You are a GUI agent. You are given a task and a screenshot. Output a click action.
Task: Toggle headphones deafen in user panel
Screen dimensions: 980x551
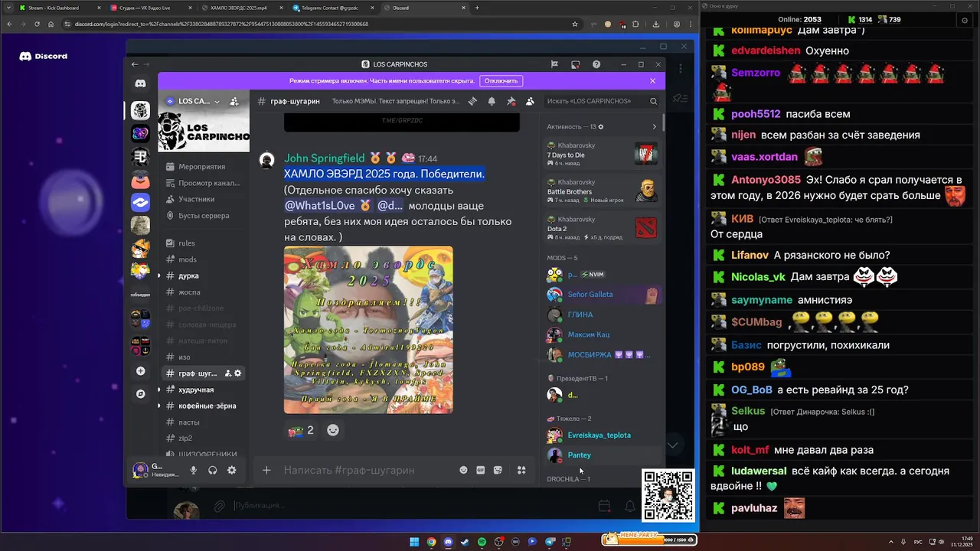pyautogui.click(x=212, y=471)
